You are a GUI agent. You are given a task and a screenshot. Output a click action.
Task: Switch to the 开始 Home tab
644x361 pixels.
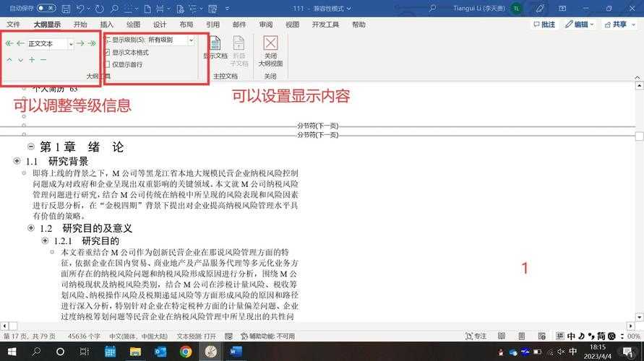[80, 25]
